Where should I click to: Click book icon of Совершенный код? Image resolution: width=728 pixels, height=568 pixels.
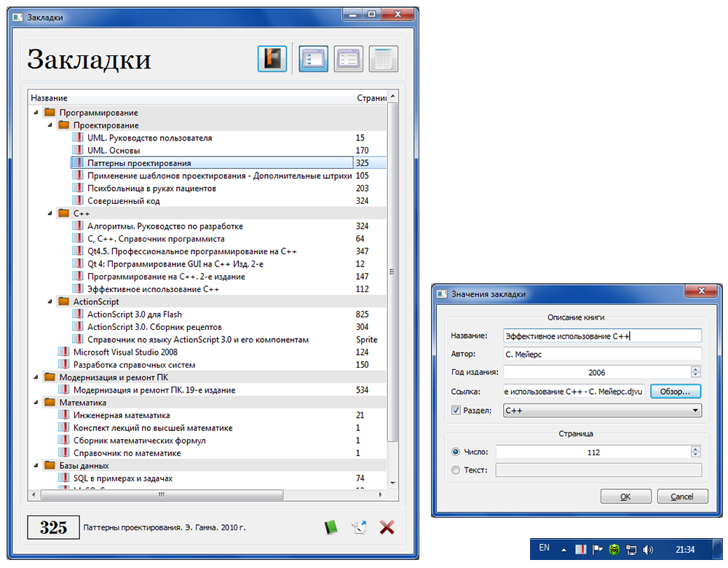[x=78, y=201]
